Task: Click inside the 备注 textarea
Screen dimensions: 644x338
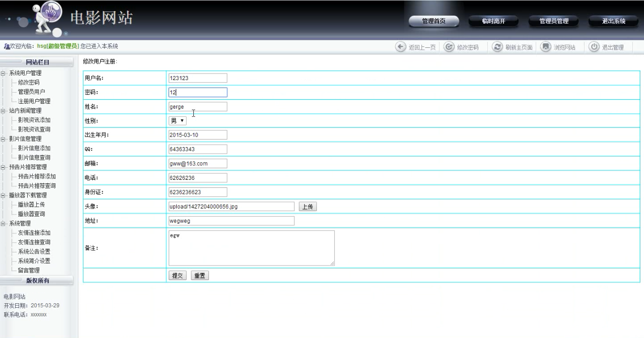Action: (252, 248)
